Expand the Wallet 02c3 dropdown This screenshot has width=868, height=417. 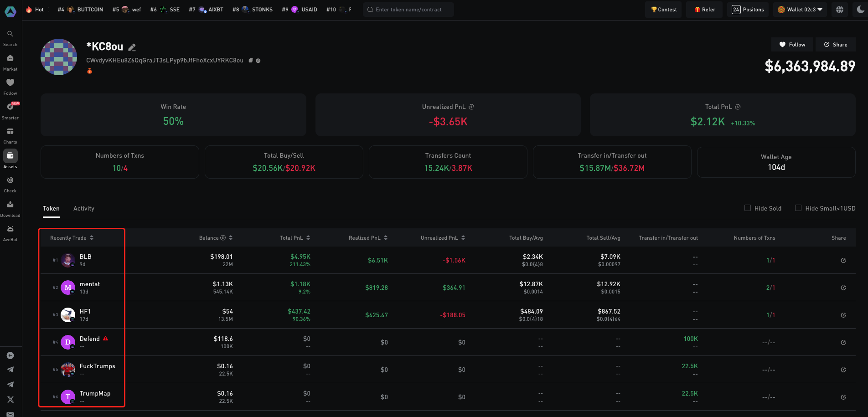(800, 10)
